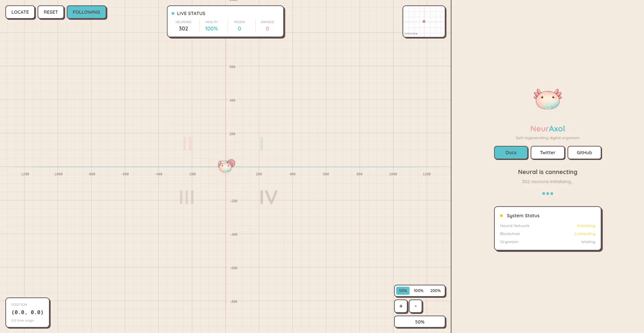
Task: Switch to the GitHub tab
Action: coord(584,153)
